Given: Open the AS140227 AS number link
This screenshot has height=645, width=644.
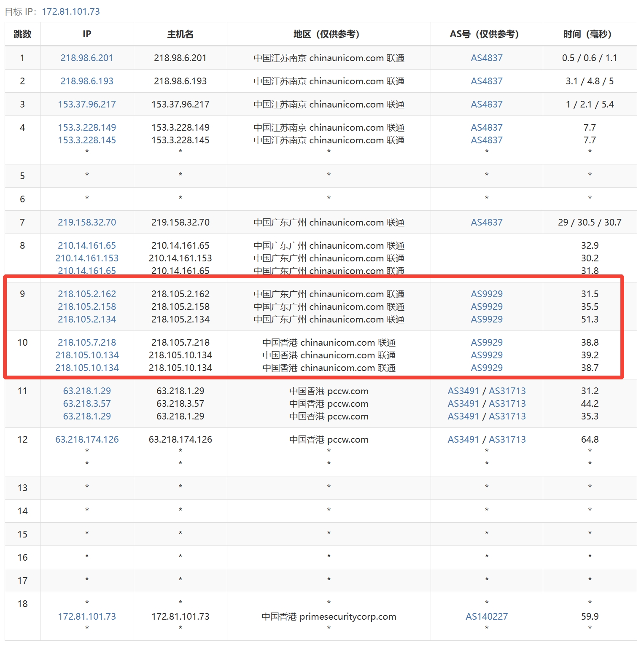Looking at the screenshot, I should (487, 616).
